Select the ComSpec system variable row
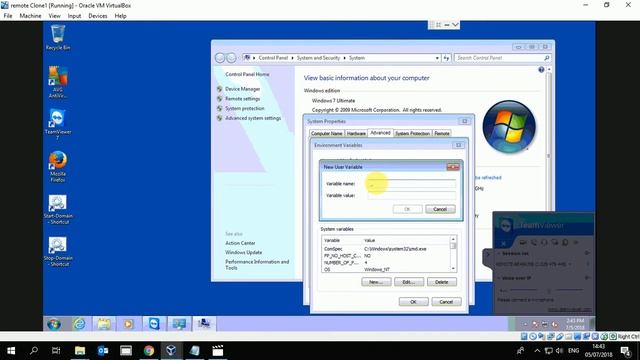Screen dimensions: 640x360 tap(386, 249)
